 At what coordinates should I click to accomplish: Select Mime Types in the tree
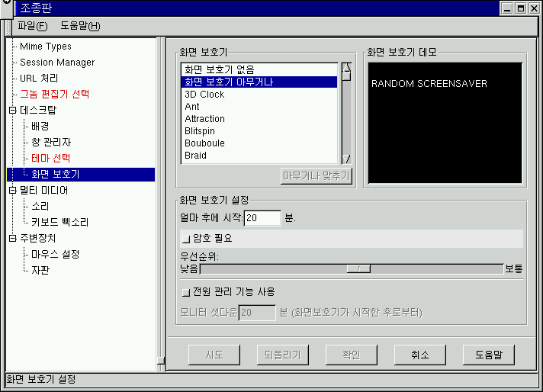[45, 47]
